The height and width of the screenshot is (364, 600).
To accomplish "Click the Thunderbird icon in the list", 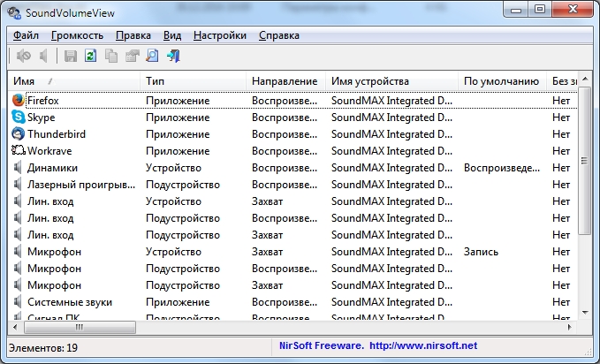I will (x=18, y=133).
